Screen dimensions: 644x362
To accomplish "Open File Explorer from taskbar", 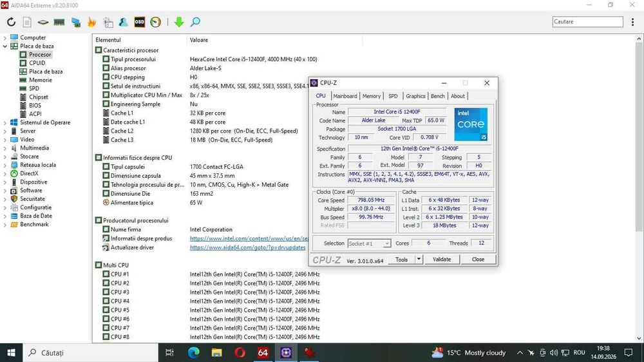I will (x=216, y=352).
